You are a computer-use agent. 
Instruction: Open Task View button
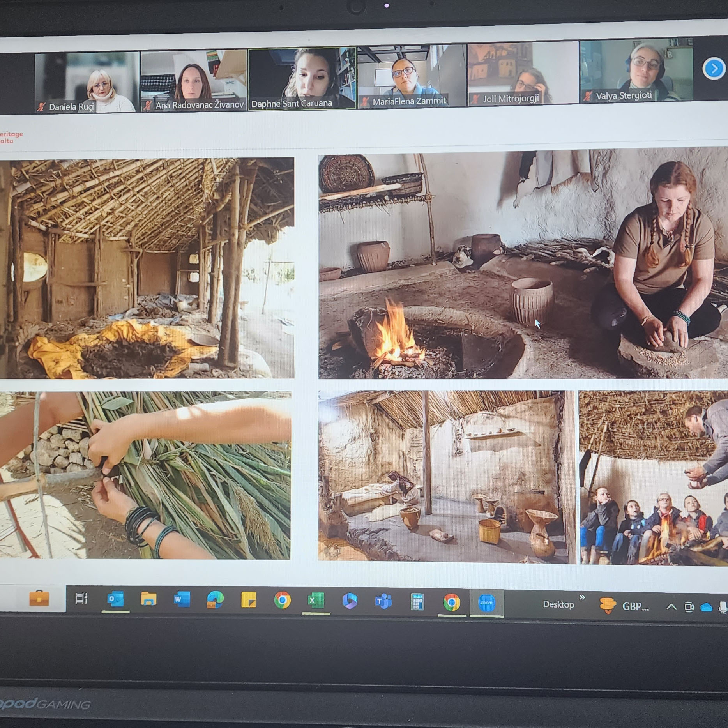tap(81, 598)
